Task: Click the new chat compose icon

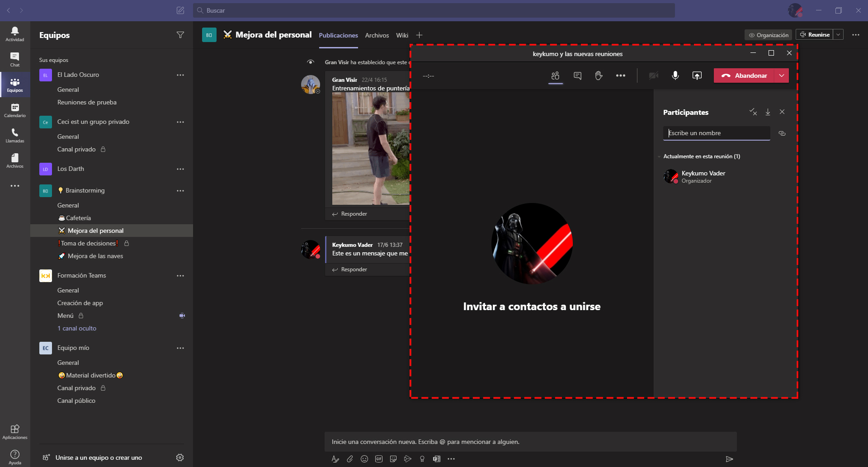Action: tap(180, 10)
